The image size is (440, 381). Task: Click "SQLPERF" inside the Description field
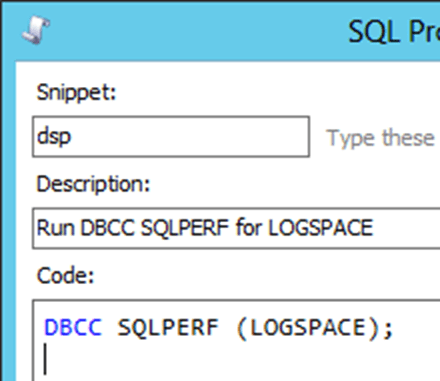(x=185, y=228)
